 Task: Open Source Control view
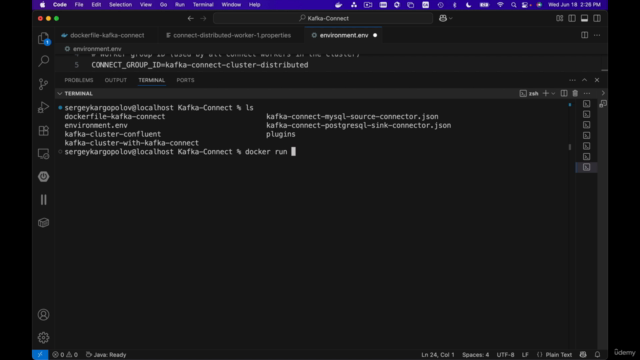pos(43,84)
